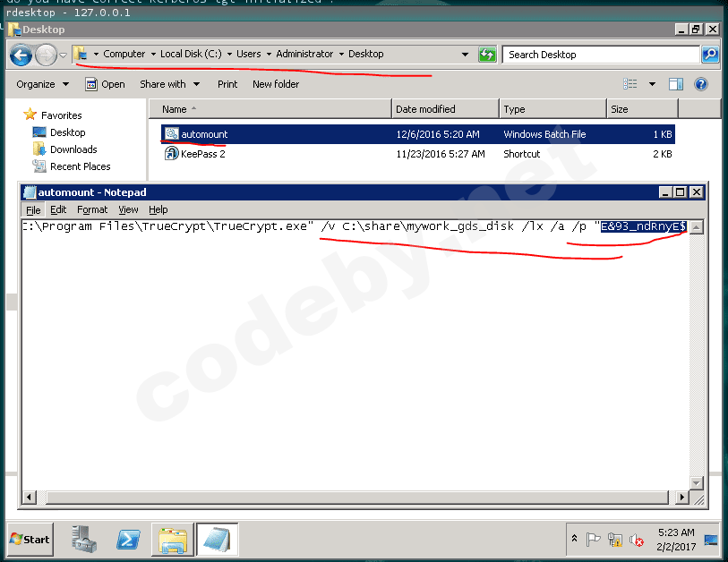
Task: Open Notepad's View menu
Action: 128,209
